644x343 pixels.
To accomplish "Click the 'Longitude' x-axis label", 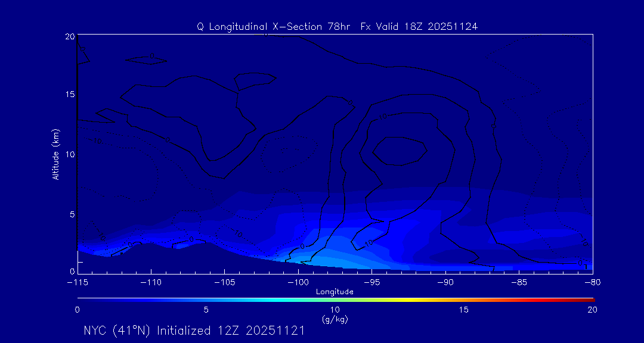I will [x=335, y=292].
